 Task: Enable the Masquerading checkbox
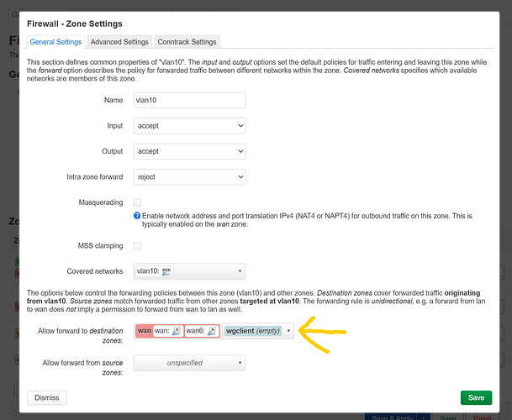click(x=138, y=202)
